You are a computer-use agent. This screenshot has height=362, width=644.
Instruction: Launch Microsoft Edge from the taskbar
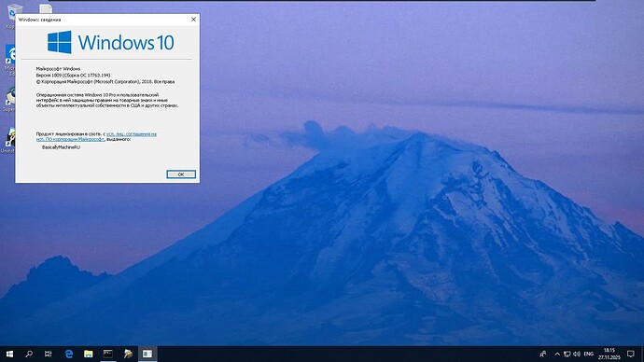68,354
